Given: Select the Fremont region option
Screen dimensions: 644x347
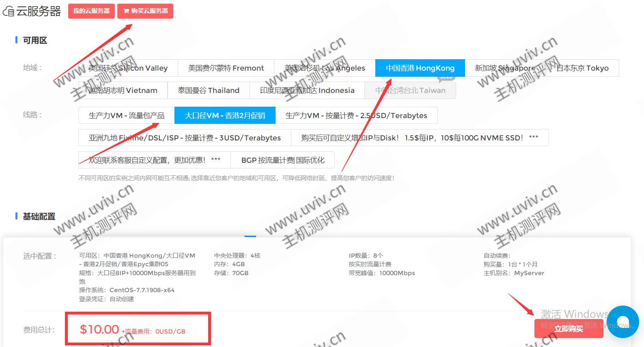Looking at the screenshot, I should [226, 68].
